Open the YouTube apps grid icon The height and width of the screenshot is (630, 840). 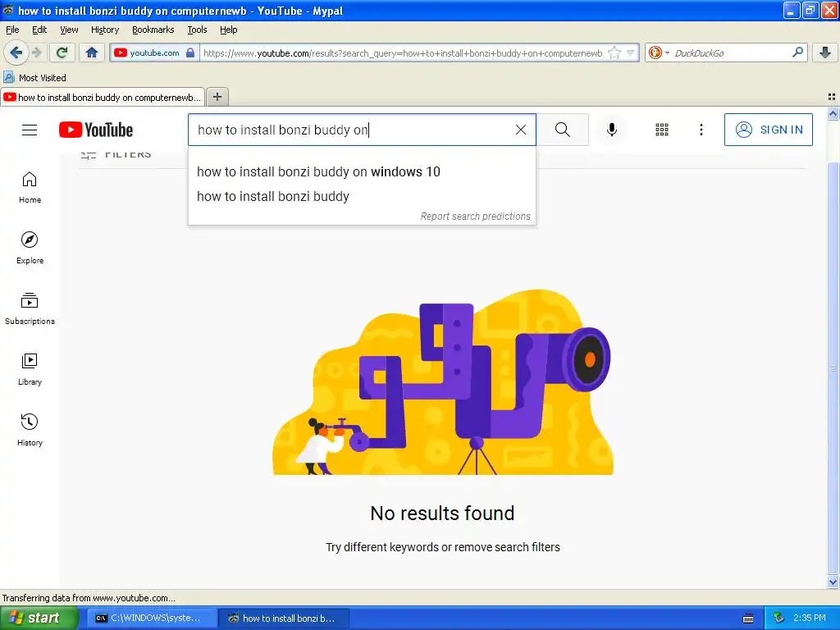[662, 130]
